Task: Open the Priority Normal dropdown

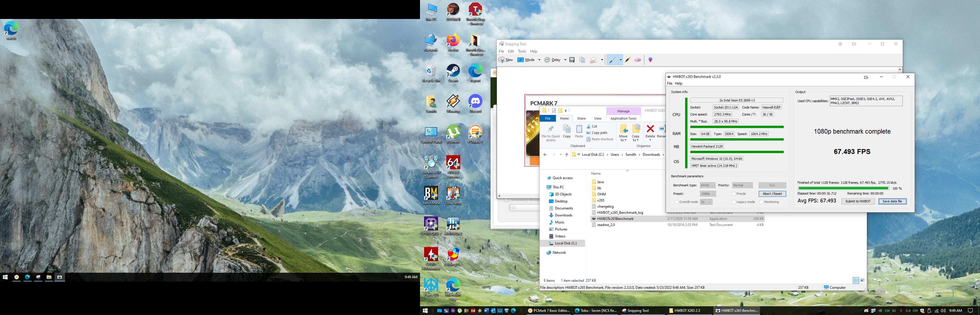Action: coord(742,185)
